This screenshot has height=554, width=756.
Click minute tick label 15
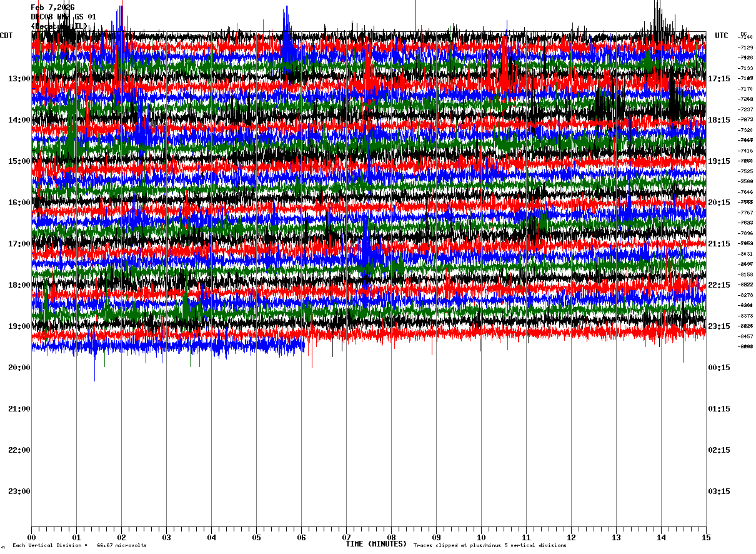(706, 537)
